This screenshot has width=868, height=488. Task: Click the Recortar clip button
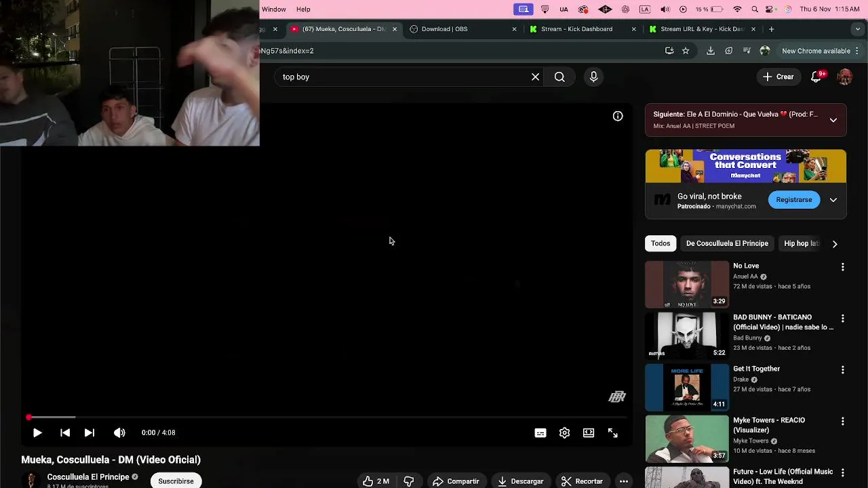tap(583, 481)
